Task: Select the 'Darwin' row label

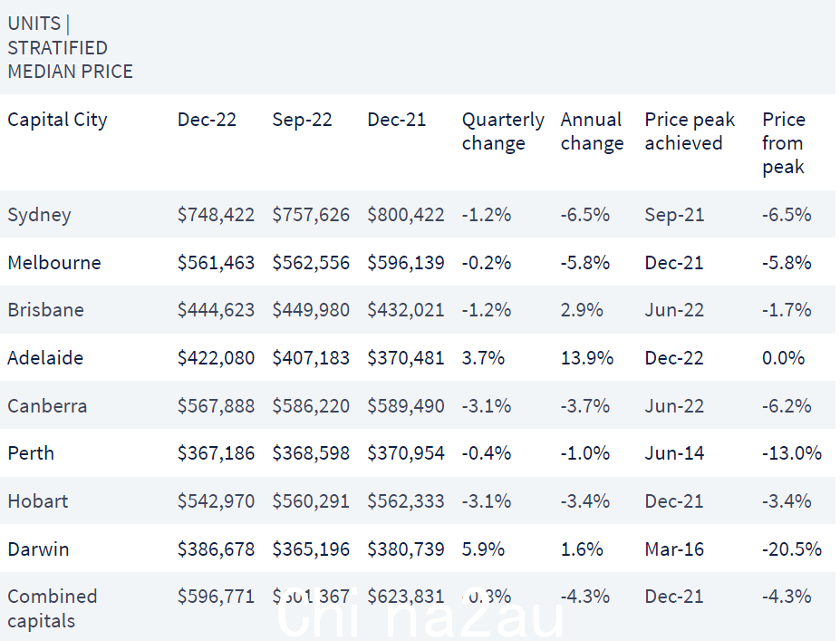Action: pos(38,549)
